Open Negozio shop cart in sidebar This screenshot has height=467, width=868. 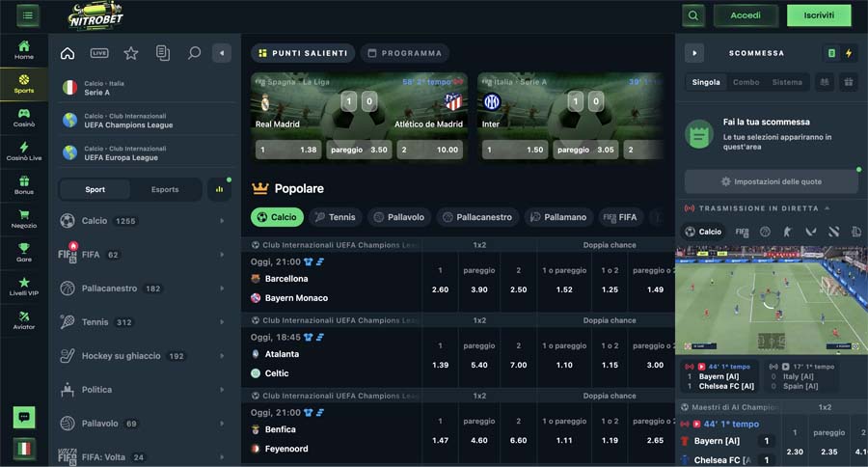[24, 219]
